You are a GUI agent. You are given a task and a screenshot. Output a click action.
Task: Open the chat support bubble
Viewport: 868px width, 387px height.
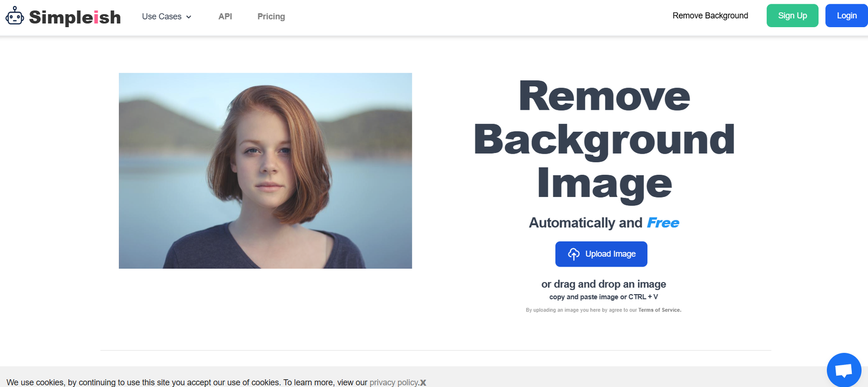click(844, 370)
